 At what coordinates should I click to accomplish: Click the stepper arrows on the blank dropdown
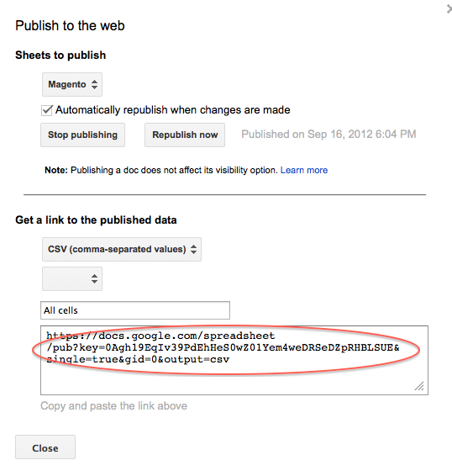94,278
